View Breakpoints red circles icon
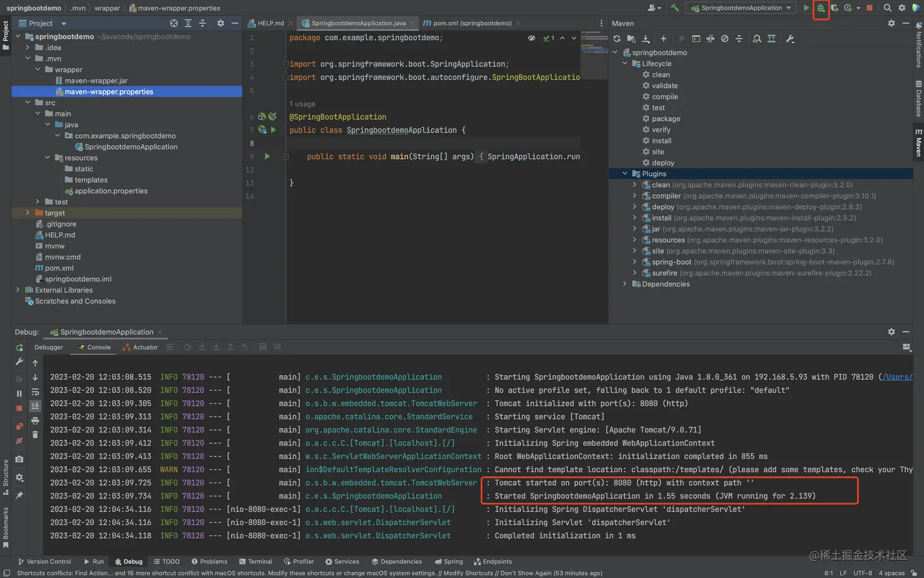 click(20, 426)
